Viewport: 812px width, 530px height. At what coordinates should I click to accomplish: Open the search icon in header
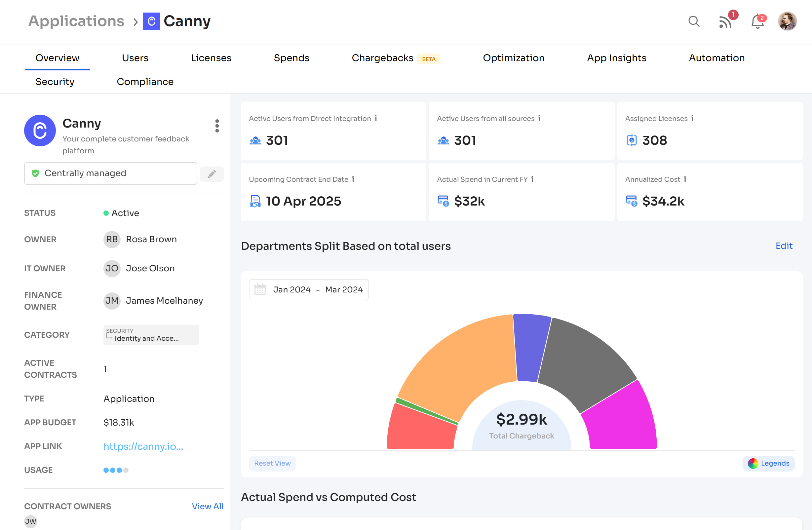[x=694, y=21]
